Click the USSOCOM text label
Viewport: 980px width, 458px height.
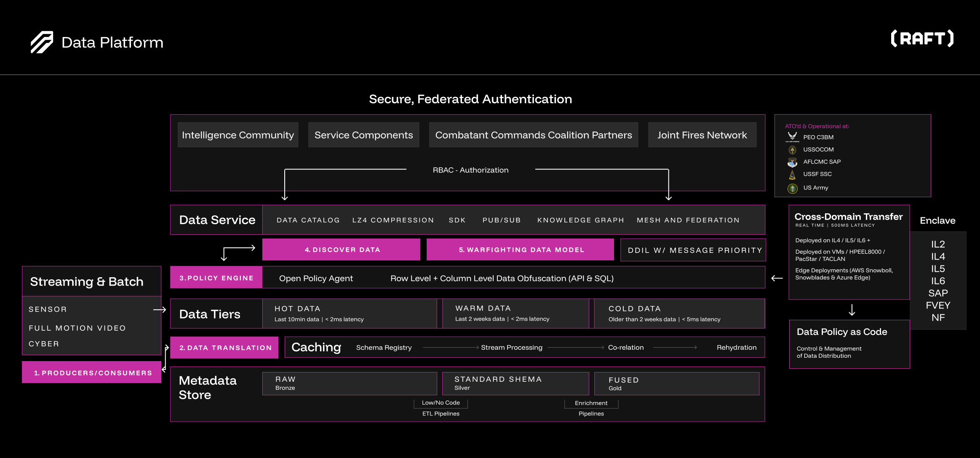click(818, 150)
